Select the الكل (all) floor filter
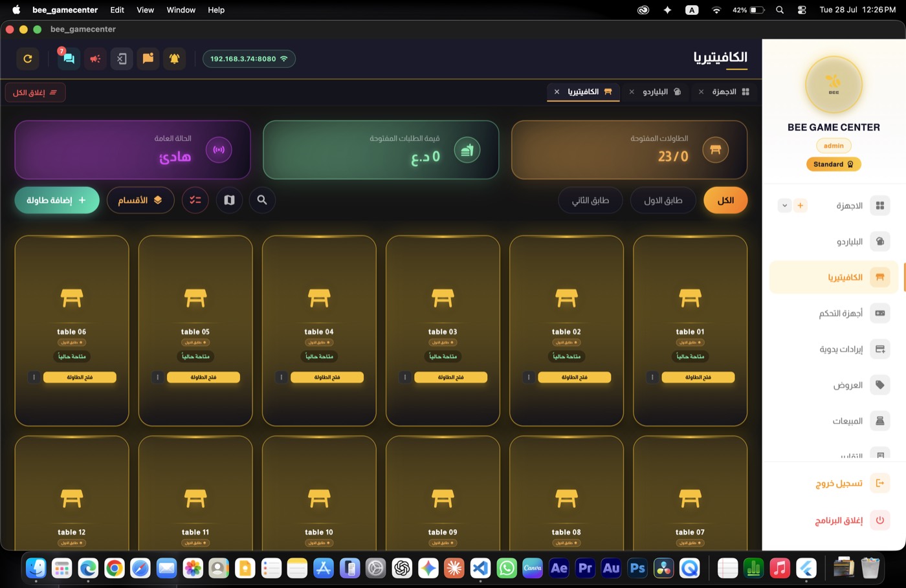Image resolution: width=906 pixels, height=588 pixels. tap(725, 201)
